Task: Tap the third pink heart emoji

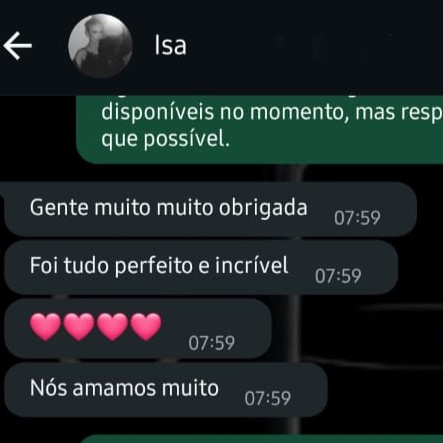Action: (x=112, y=327)
